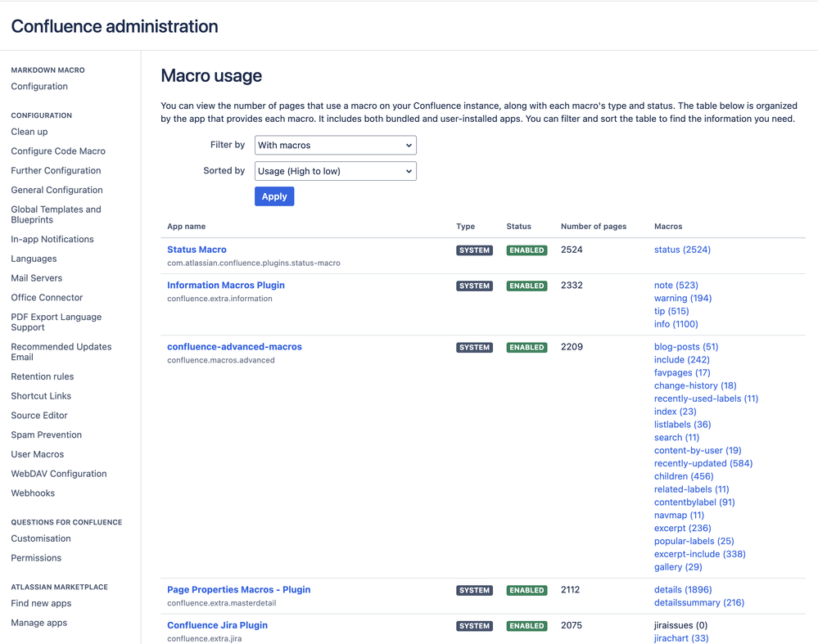Open confluence-advanced-macros app link
The height and width of the screenshot is (644, 818).
point(234,347)
